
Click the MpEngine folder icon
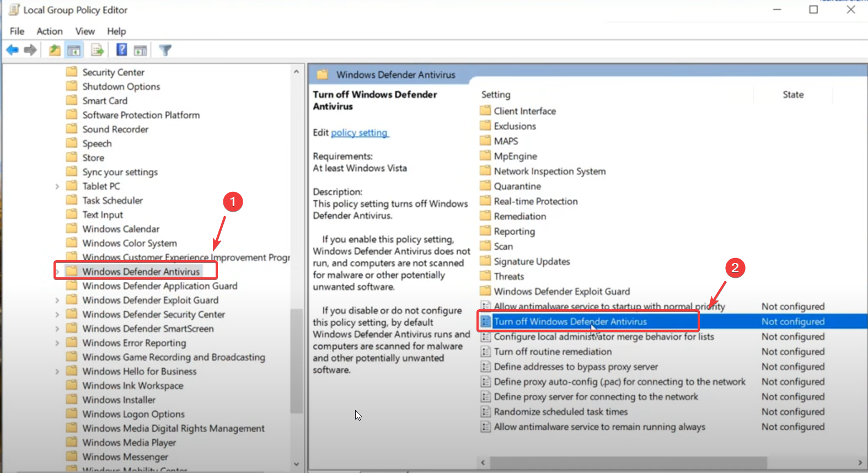pos(485,156)
